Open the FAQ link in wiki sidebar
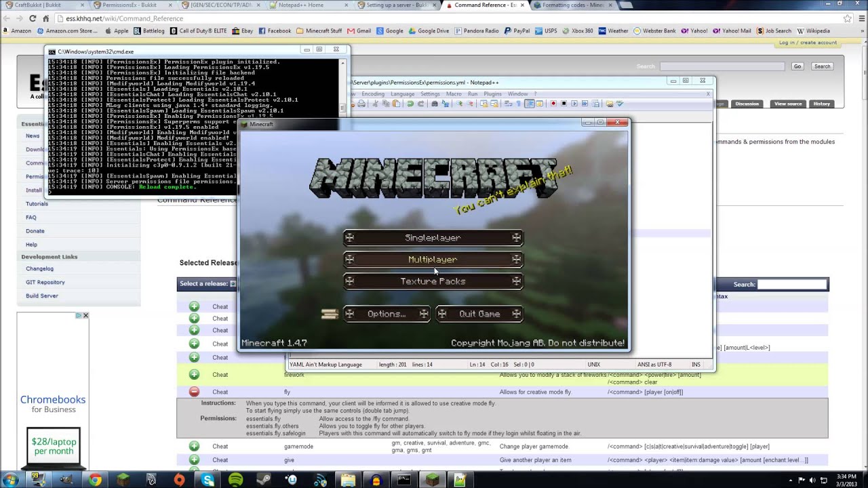Screen dimensions: 868x488 click(x=31, y=218)
